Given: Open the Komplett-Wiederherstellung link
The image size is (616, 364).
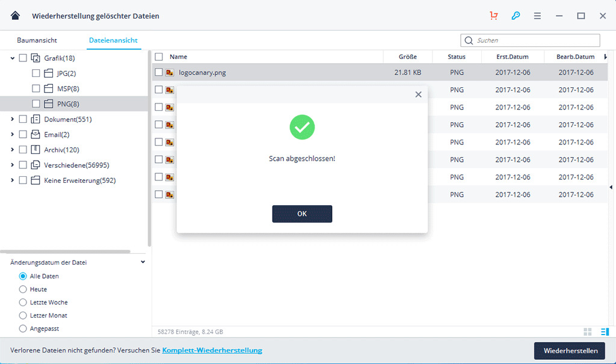Looking at the screenshot, I should click(212, 350).
